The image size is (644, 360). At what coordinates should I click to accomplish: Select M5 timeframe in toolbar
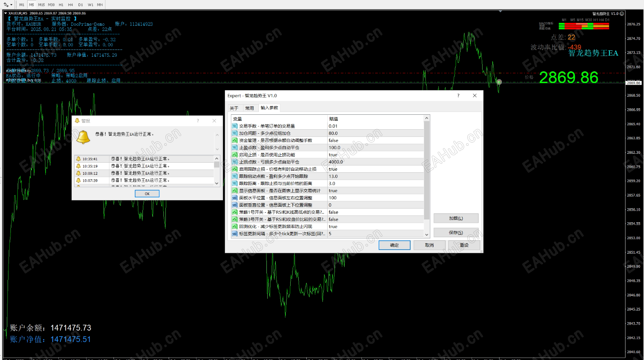31,5
